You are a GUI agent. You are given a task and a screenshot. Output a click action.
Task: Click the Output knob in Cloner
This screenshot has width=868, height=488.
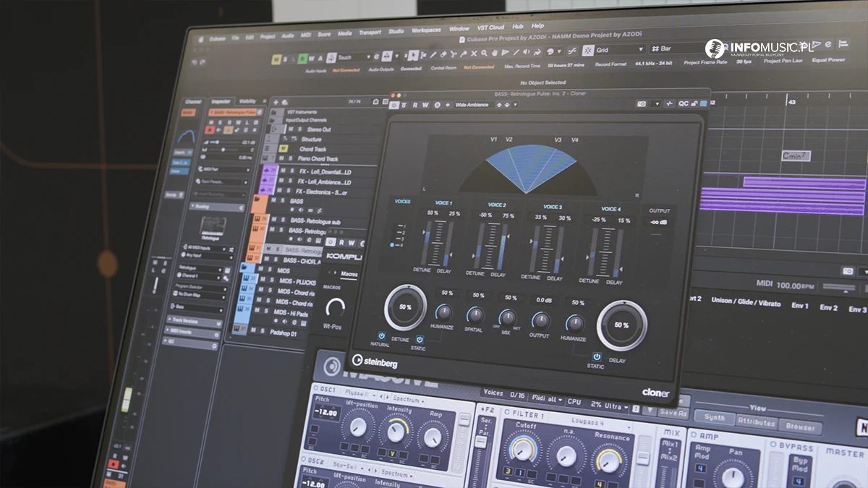[540, 320]
